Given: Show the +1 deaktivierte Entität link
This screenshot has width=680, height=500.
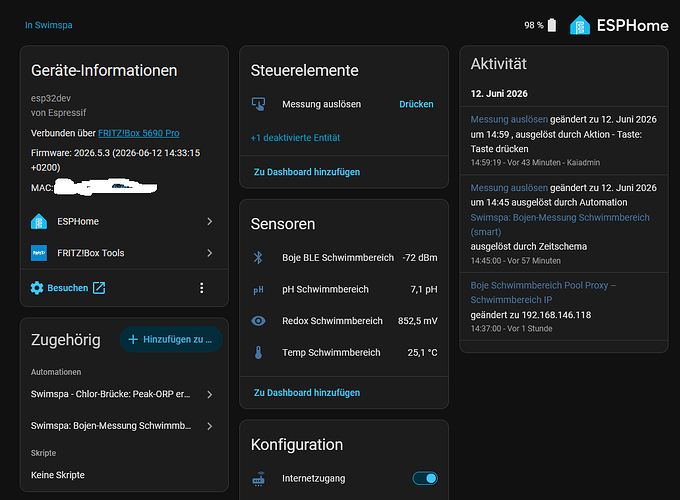Looking at the screenshot, I should pos(295,138).
